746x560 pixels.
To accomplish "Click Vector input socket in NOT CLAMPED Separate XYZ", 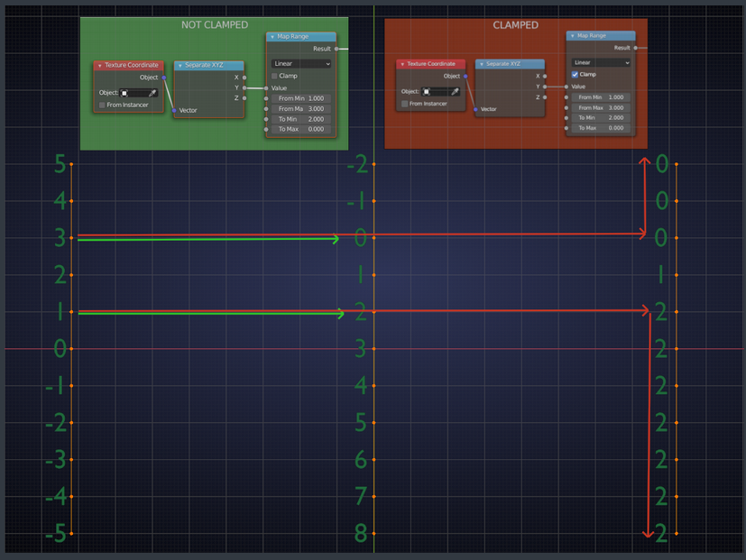I will tap(174, 110).
